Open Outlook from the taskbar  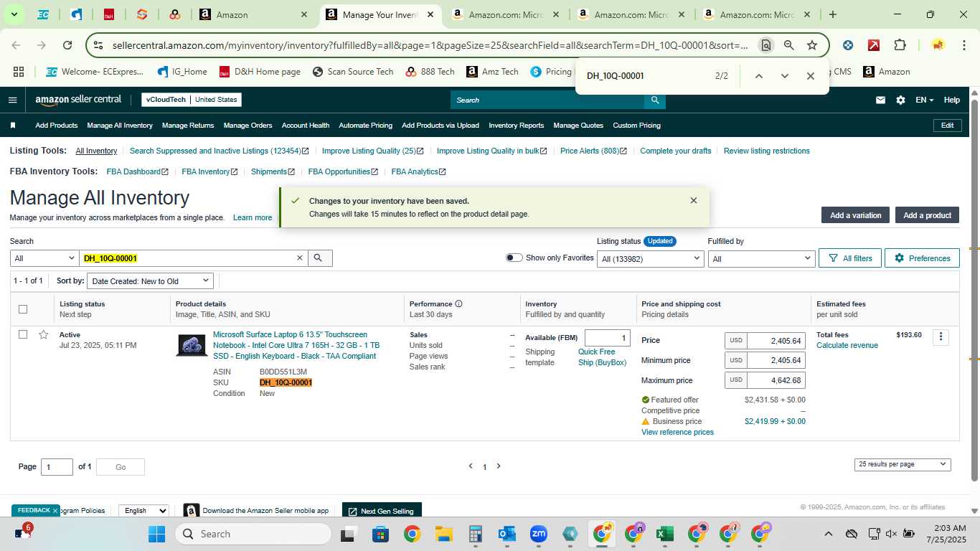507,534
